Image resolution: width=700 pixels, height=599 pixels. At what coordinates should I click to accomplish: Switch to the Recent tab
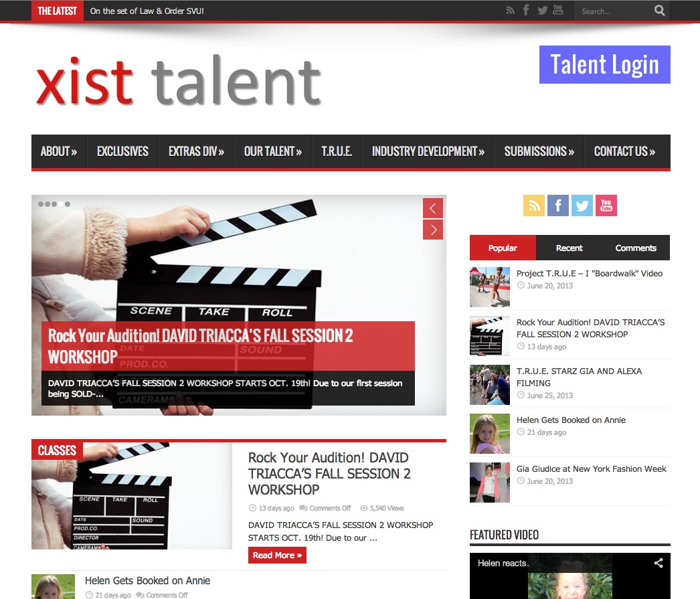pos(570,248)
